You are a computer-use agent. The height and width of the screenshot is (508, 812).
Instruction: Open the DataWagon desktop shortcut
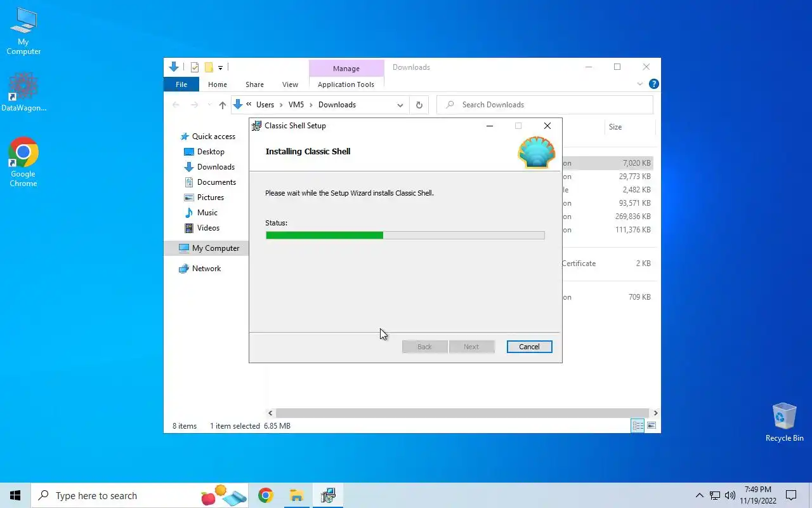tap(23, 92)
